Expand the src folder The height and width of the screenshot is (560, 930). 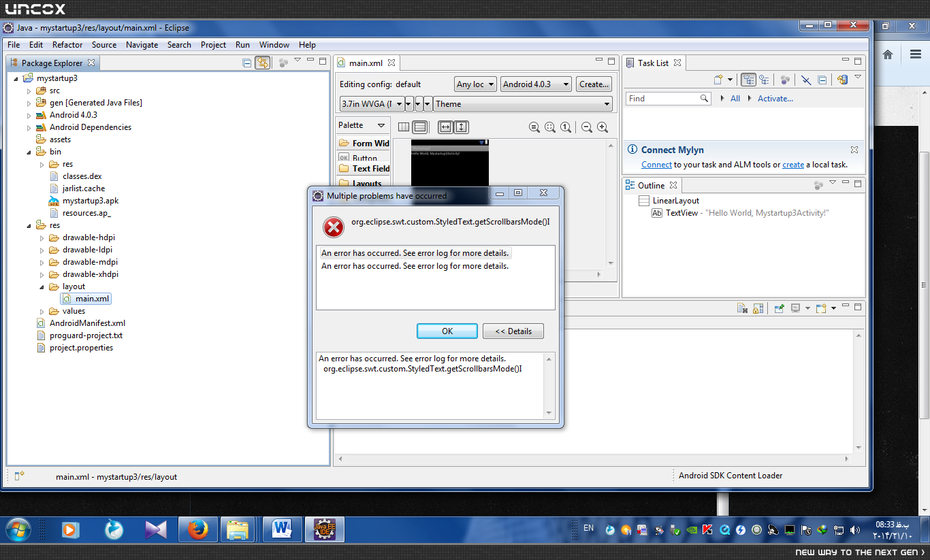29,90
